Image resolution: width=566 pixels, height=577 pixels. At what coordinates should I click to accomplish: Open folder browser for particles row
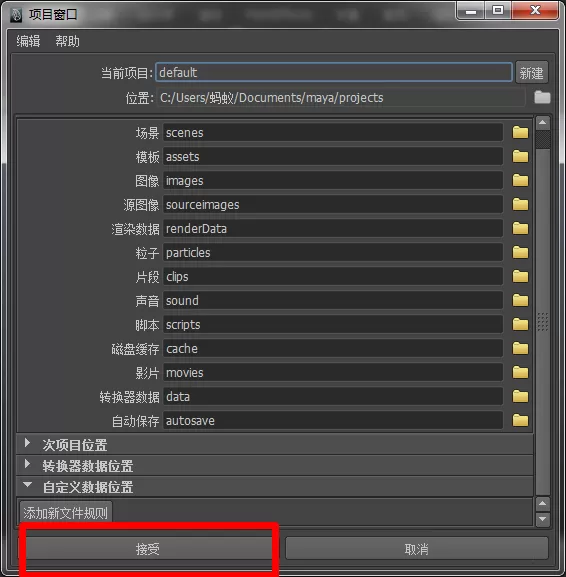point(520,252)
